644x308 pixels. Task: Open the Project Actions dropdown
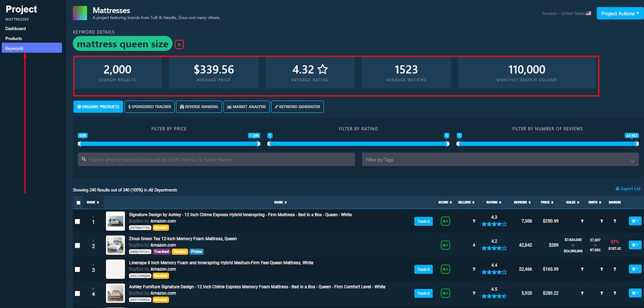coord(620,13)
